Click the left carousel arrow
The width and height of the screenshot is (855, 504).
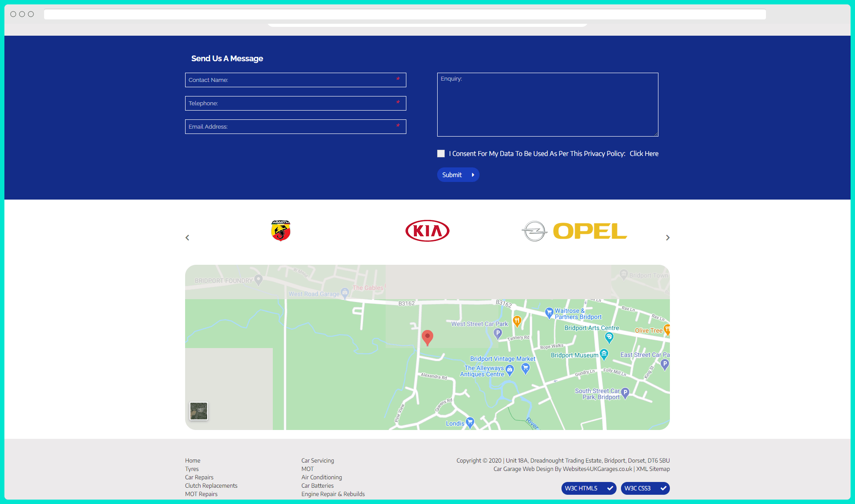187,237
